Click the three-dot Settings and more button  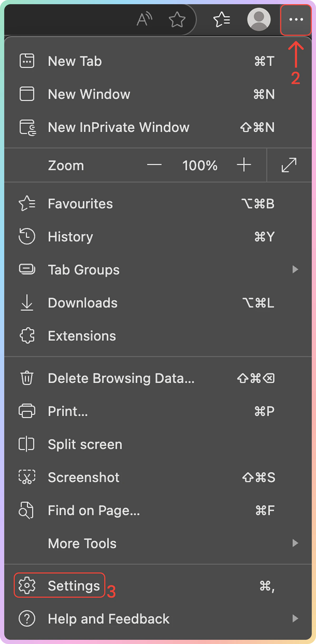tap(296, 19)
